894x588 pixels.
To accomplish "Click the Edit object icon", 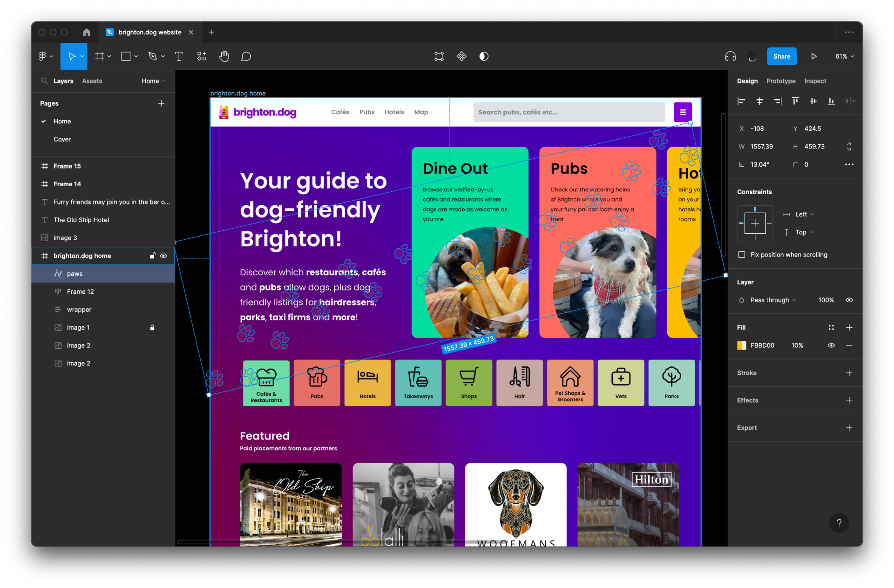I will (x=439, y=56).
